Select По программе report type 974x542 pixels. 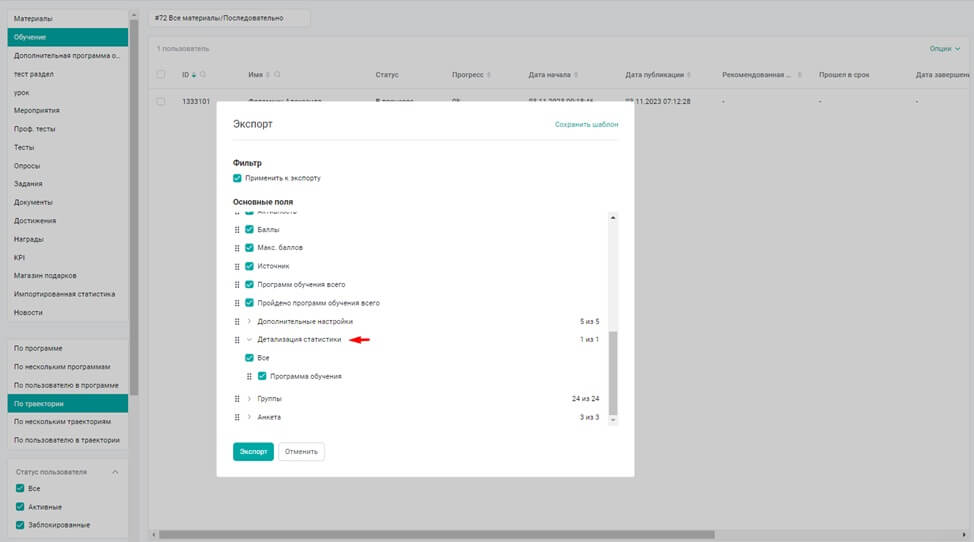click(x=38, y=348)
